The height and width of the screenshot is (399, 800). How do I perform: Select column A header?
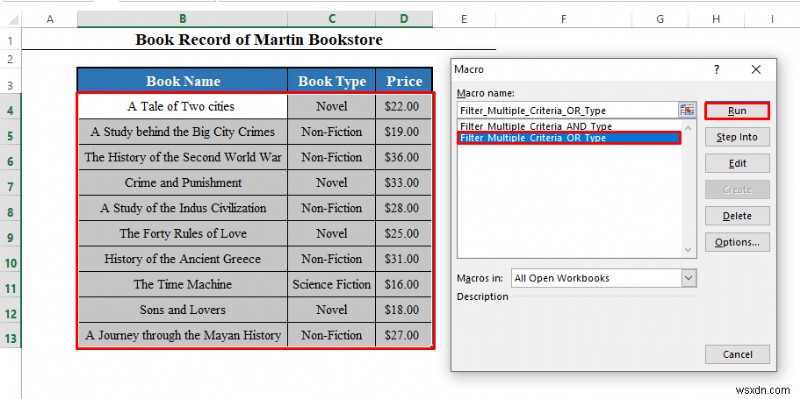(50, 19)
